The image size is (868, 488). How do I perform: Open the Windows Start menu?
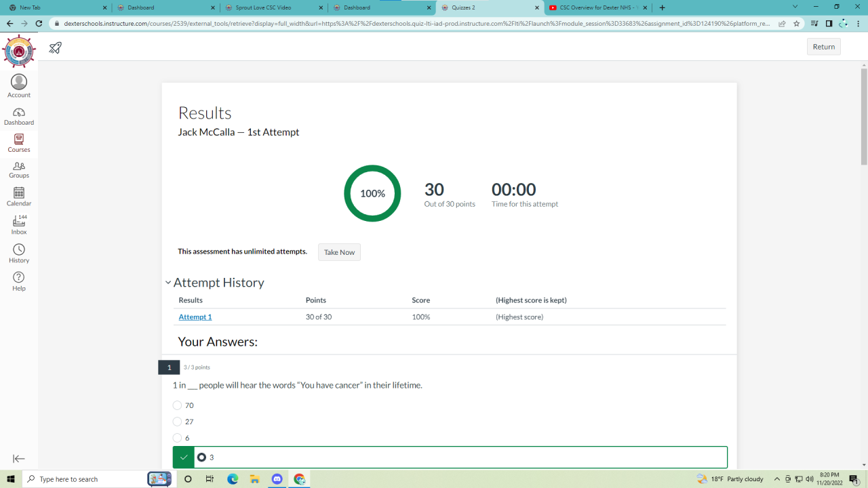point(11,479)
